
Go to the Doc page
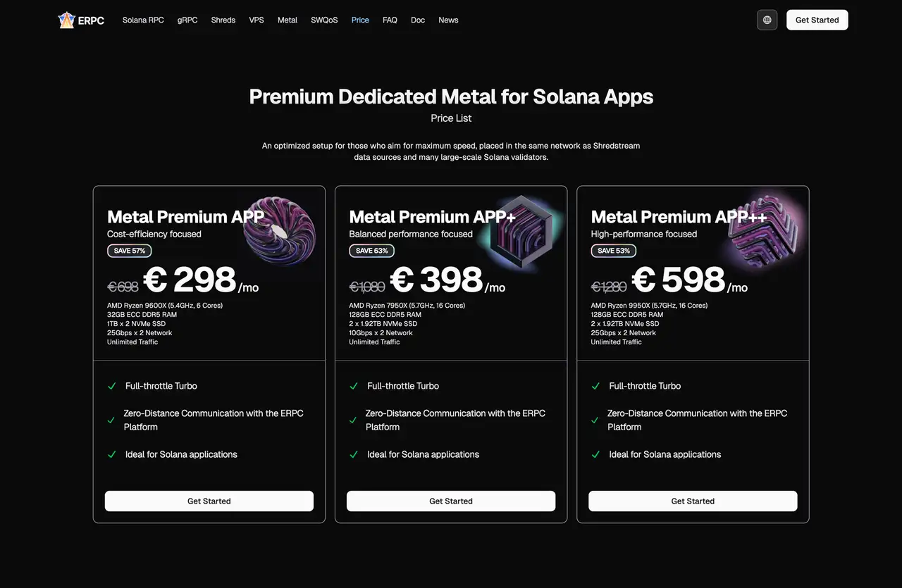pos(418,20)
